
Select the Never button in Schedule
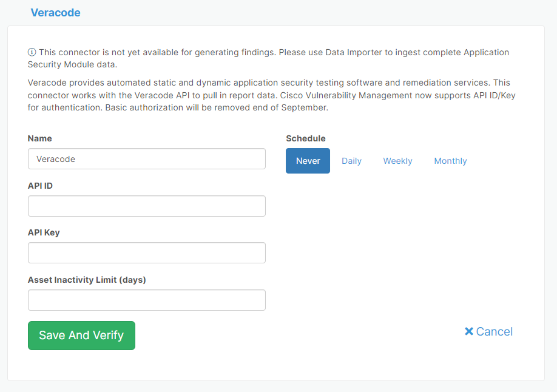click(308, 160)
